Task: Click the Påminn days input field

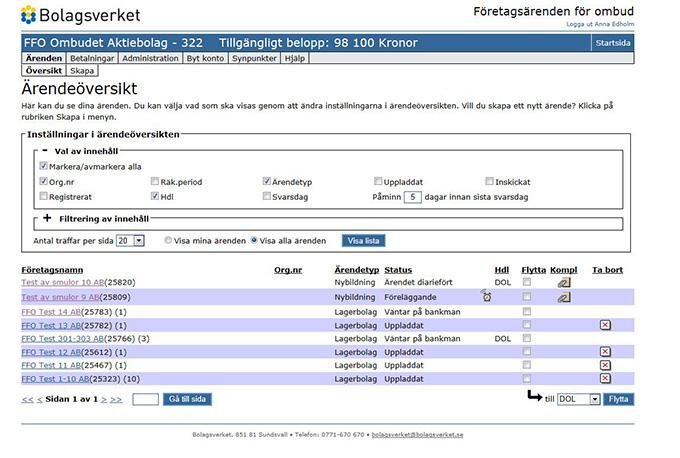Action: pyautogui.click(x=412, y=197)
